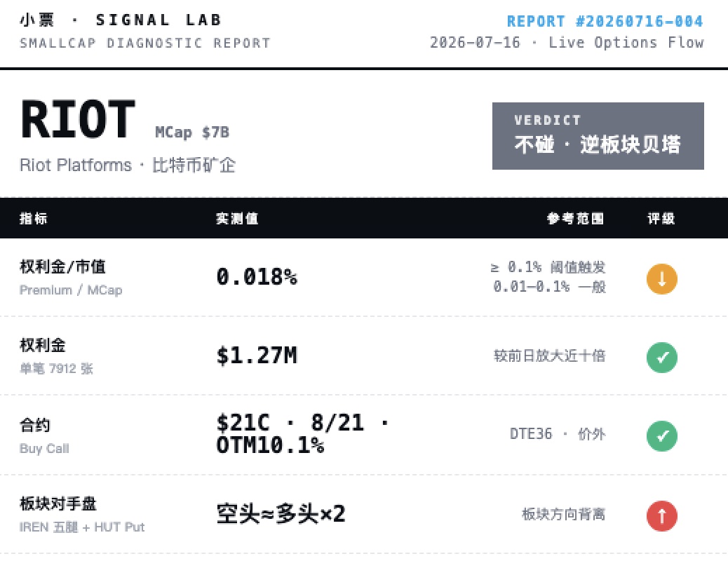
Task: Click the 小票 · SIGNAL LAB title
Action: tap(121, 20)
